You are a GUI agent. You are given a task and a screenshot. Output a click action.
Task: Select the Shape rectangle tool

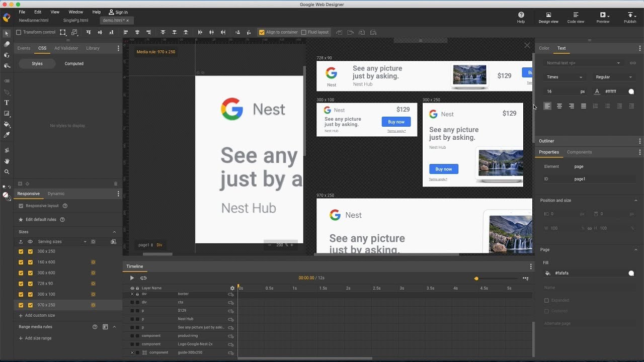click(x=7, y=114)
